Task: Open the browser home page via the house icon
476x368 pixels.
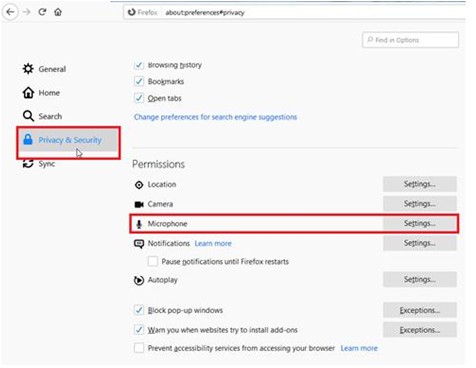Action: (x=58, y=12)
